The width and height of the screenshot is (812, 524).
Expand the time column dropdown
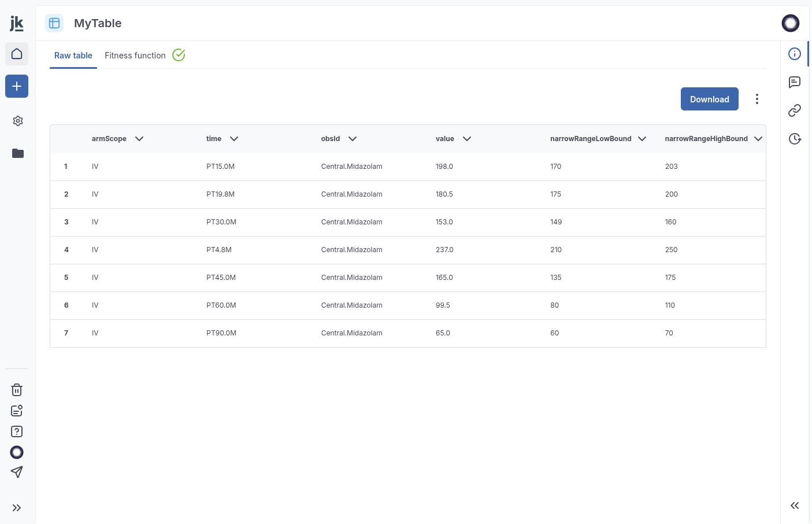(234, 139)
